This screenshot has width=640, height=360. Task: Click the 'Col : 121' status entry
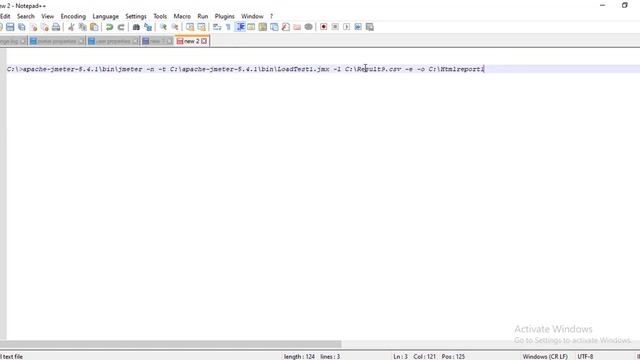click(x=424, y=356)
